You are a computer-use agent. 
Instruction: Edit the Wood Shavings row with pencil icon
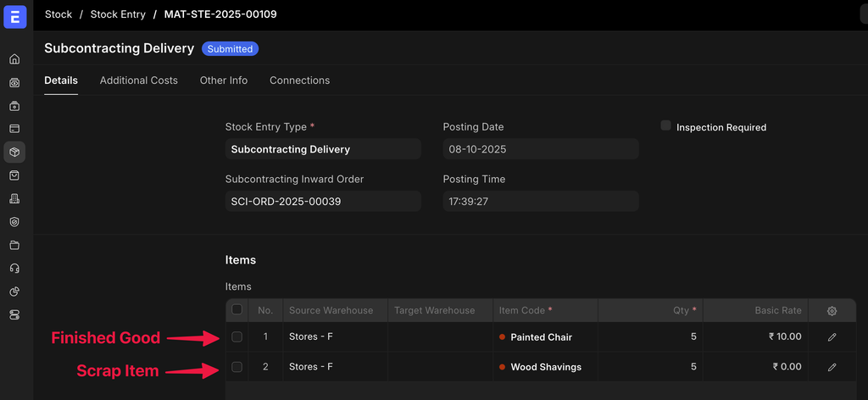pyautogui.click(x=832, y=367)
